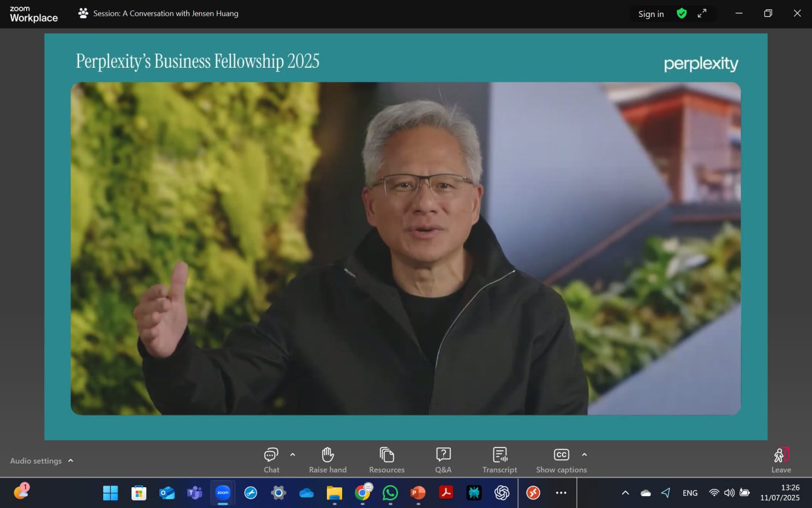
Task: Click the perplexity logo on the slide
Action: 701,64
